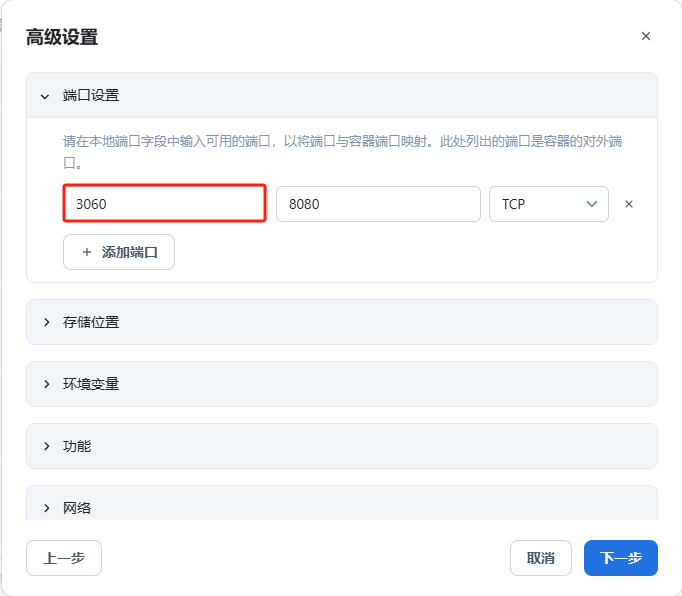The width and height of the screenshot is (682, 596).
Task: Collapse the 端口设置 section chevron
Action: tap(45, 96)
